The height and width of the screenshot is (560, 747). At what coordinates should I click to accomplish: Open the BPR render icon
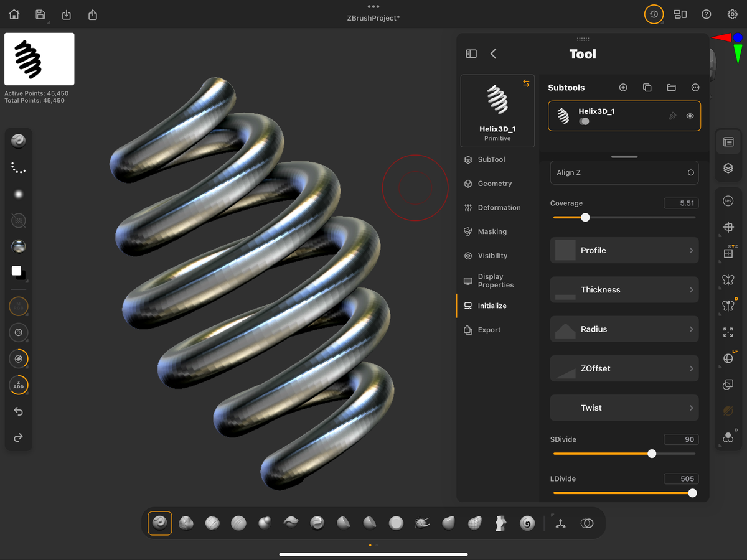click(728, 200)
